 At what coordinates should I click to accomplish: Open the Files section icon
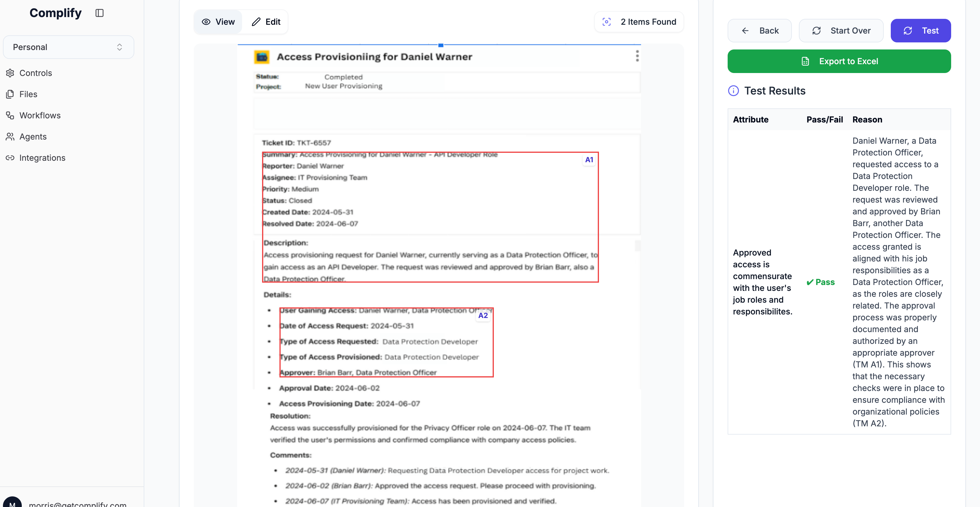coord(10,94)
